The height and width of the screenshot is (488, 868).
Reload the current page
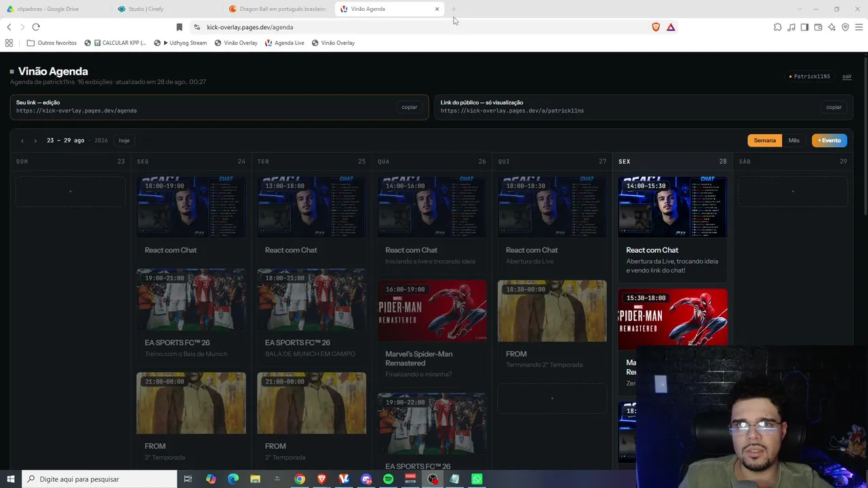[x=36, y=27]
